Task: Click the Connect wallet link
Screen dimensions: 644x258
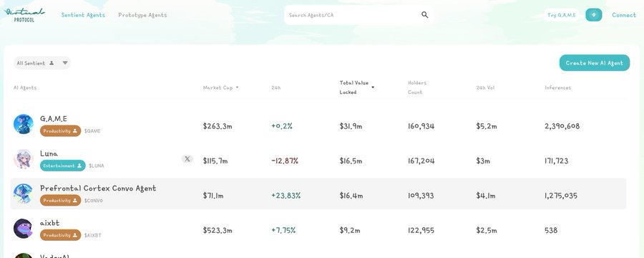Action: (623, 15)
